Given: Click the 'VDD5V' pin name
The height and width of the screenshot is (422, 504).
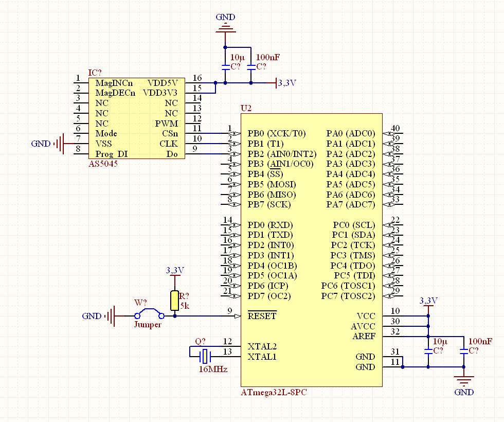Looking at the screenshot, I should pyautogui.click(x=163, y=83).
